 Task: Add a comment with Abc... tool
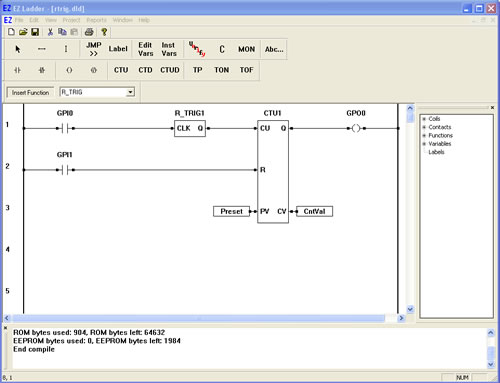click(274, 49)
